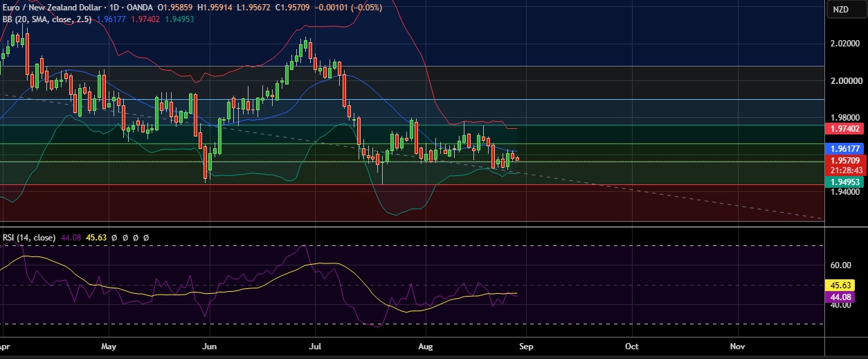Click the 60.00 RSI axis label
Viewport: 868px width, 359px height.
[840, 265]
